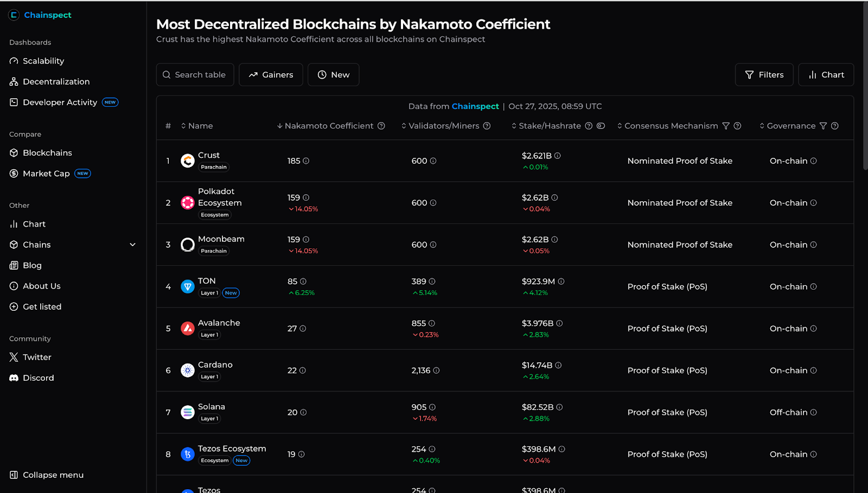Toggle the New chains filter
868x493 pixels.
coord(333,75)
